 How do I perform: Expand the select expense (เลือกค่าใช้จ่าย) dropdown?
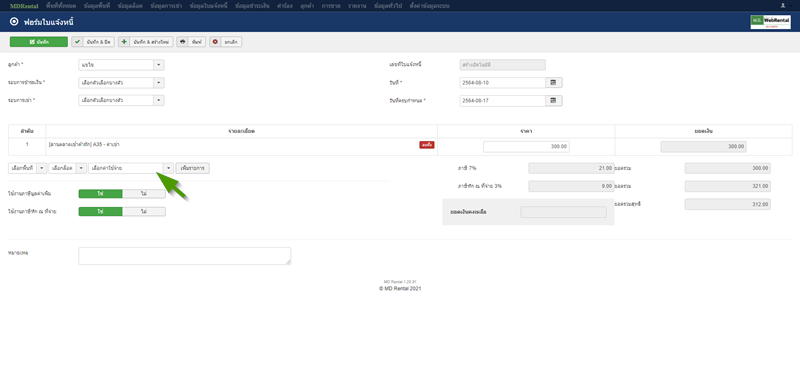click(x=131, y=168)
